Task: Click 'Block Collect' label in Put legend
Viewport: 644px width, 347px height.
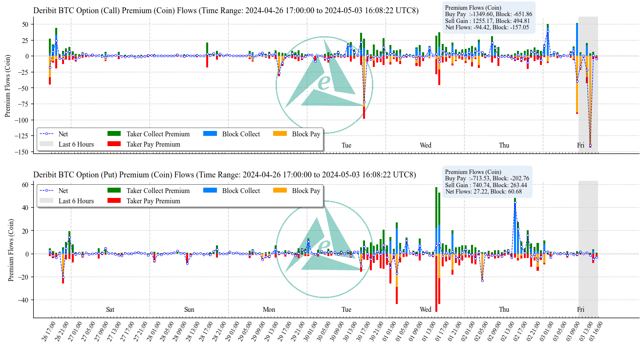Action: click(x=241, y=191)
